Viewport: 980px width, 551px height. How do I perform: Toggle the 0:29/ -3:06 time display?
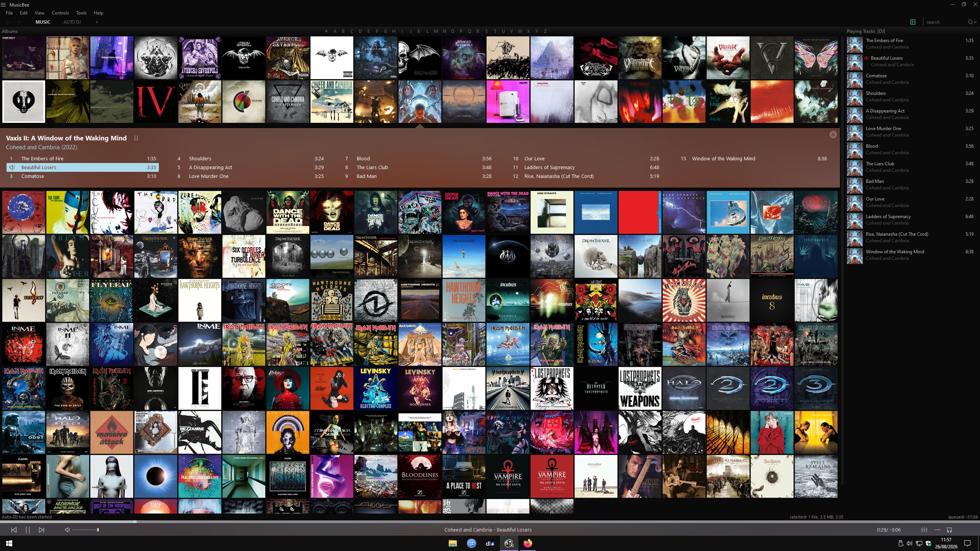point(889,530)
